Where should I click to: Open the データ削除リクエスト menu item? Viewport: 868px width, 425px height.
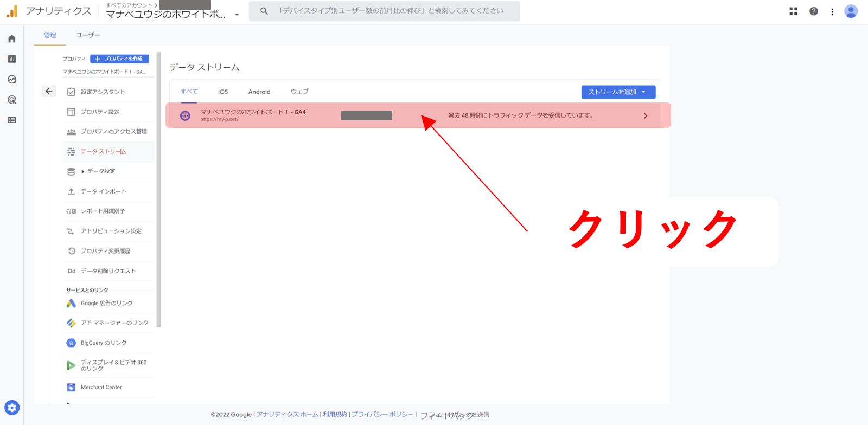[x=108, y=271]
